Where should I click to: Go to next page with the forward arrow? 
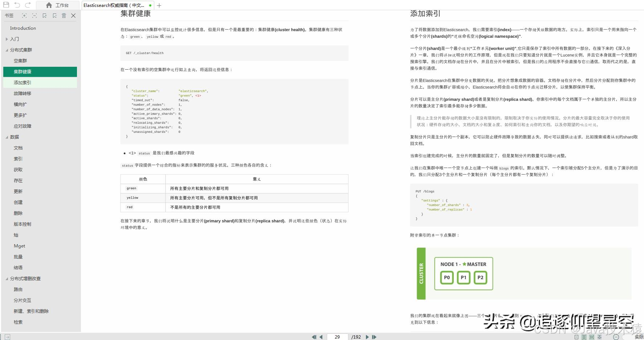coord(367,337)
